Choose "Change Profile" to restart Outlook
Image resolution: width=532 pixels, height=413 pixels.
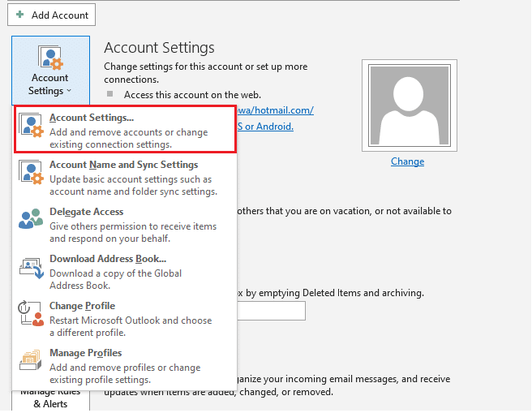(x=82, y=306)
